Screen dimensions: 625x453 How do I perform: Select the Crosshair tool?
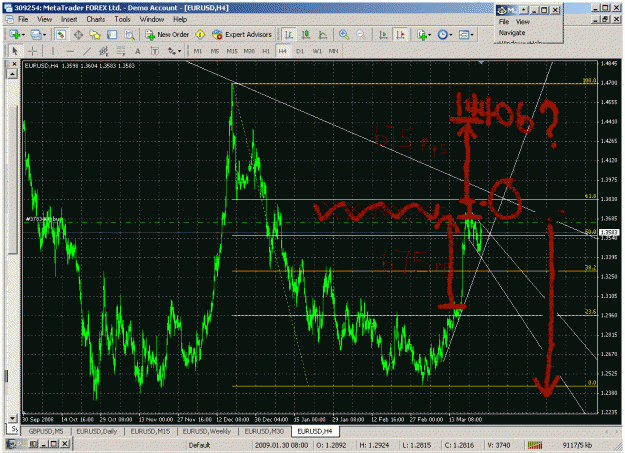coord(32,51)
